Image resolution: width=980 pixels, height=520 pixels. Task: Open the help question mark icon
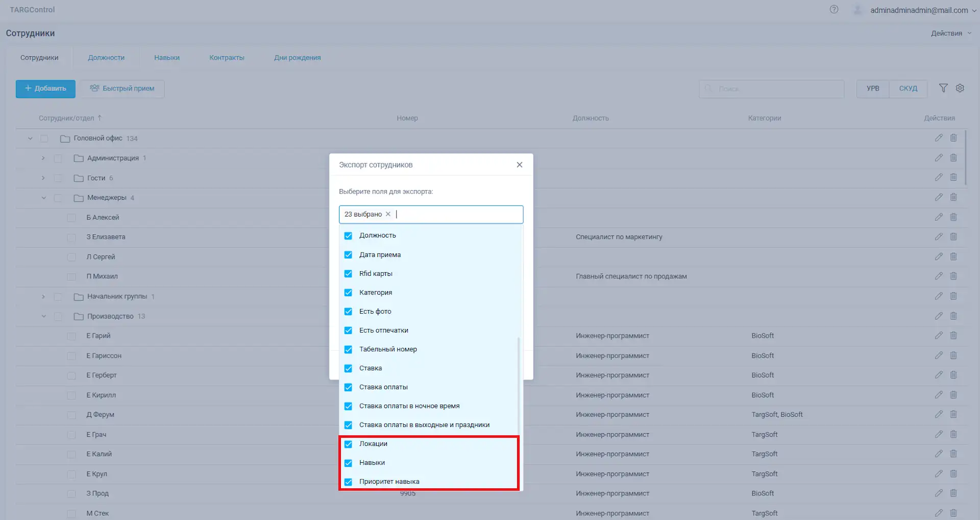point(834,9)
